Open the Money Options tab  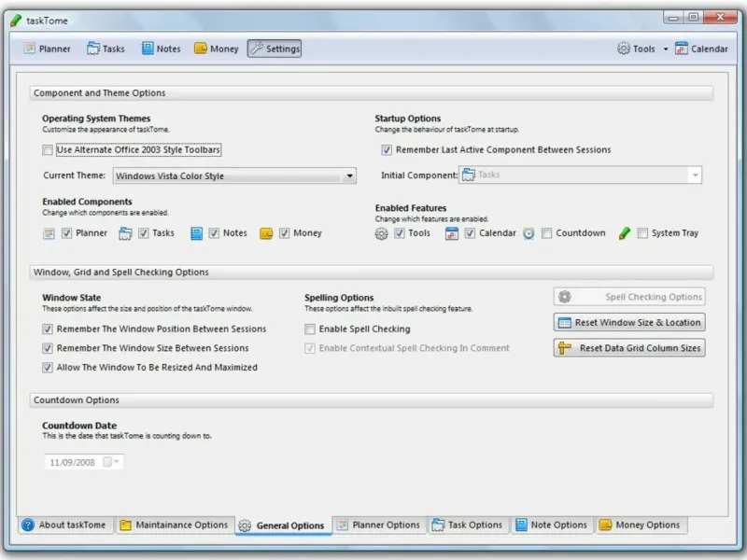(x=640, y=525)
